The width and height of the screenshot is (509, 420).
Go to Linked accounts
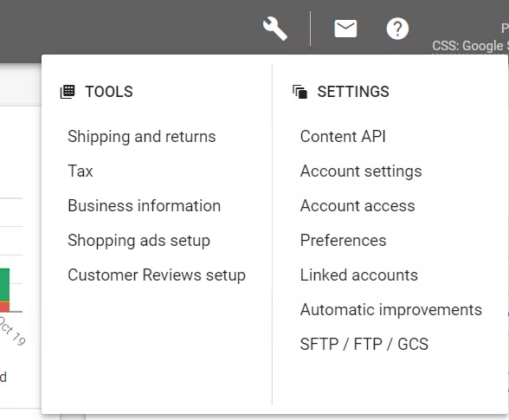click(x=358, y=275)
